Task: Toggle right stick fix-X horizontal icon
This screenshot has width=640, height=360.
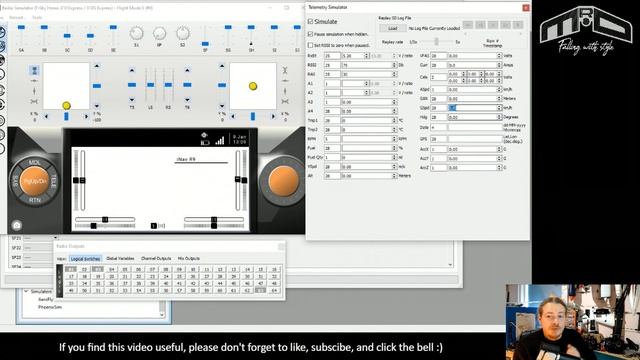Action: click(x=285, y=81)
